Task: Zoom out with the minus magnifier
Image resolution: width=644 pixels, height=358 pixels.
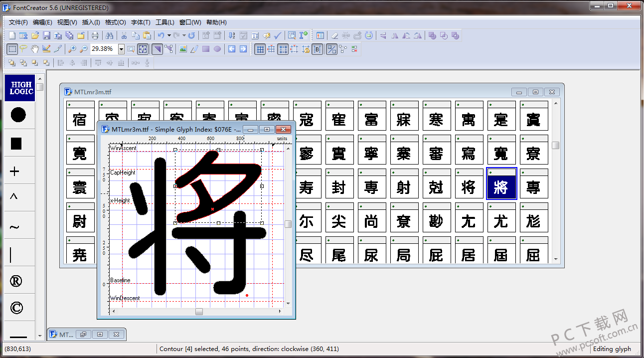Action: tap(84, 49)
